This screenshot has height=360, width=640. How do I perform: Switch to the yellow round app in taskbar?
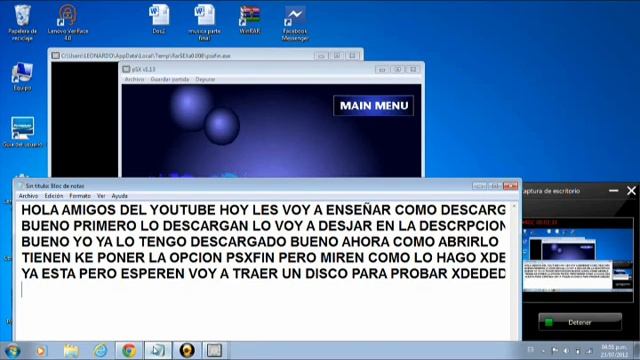tap(187, 351)
